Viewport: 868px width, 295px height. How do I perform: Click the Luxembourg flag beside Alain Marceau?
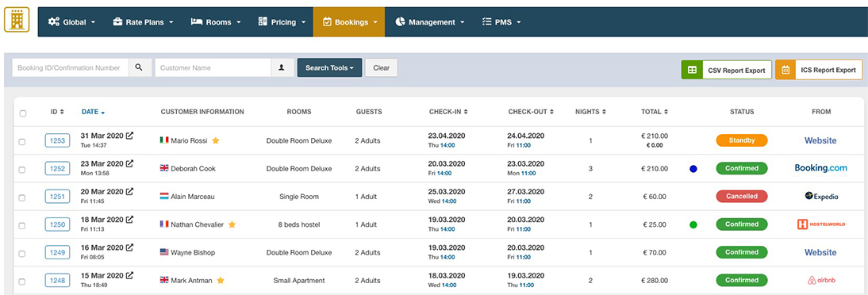[164, 197]
